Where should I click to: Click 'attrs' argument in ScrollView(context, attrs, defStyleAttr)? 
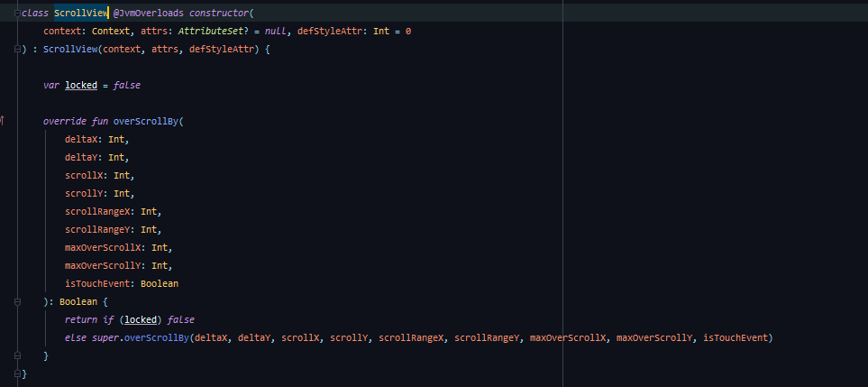click(x=165, y=50)
